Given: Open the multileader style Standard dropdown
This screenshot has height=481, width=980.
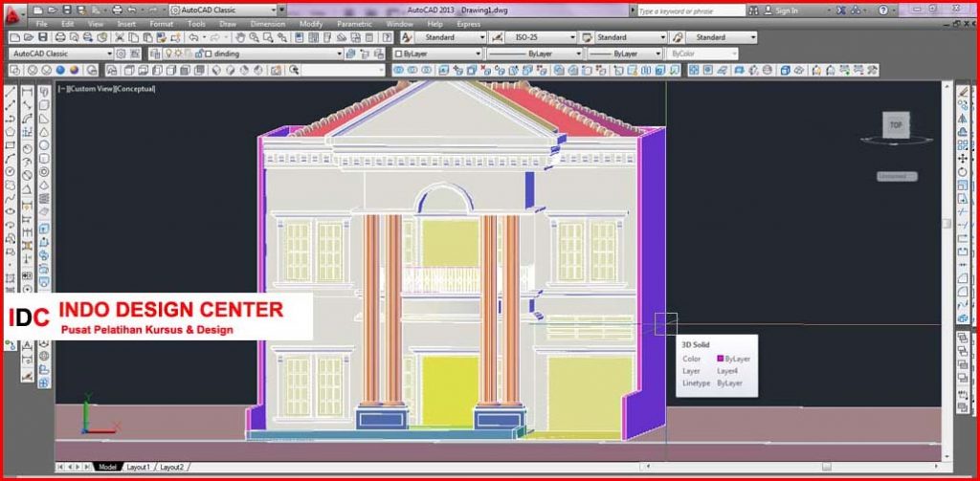Looking at the screenshot, I should [x=722, y=37].
